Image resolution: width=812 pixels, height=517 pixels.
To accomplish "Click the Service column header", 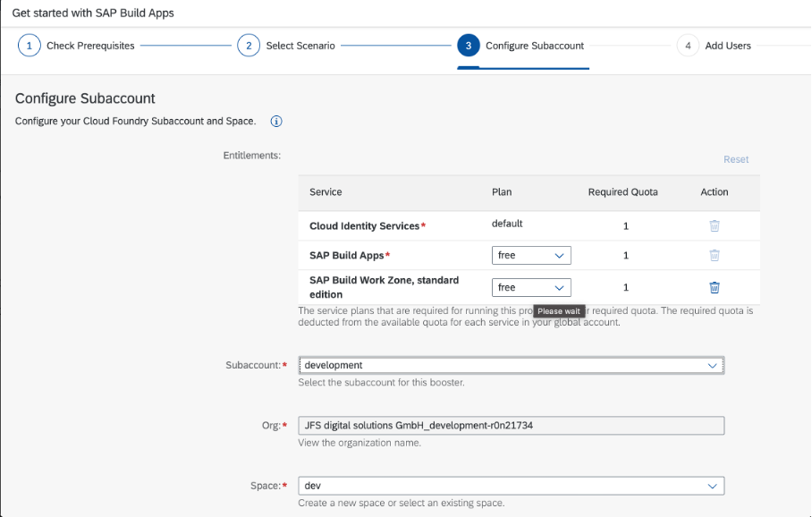I will (x=326, y=192).
